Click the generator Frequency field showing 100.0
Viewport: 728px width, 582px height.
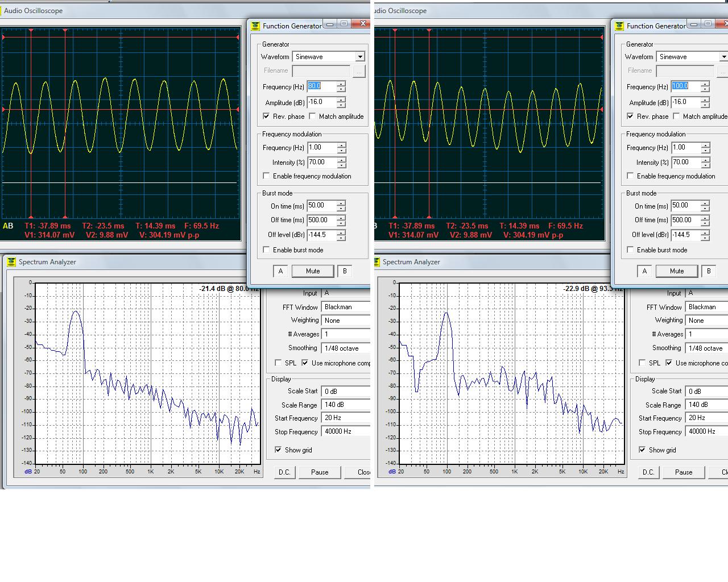[685, 86]
